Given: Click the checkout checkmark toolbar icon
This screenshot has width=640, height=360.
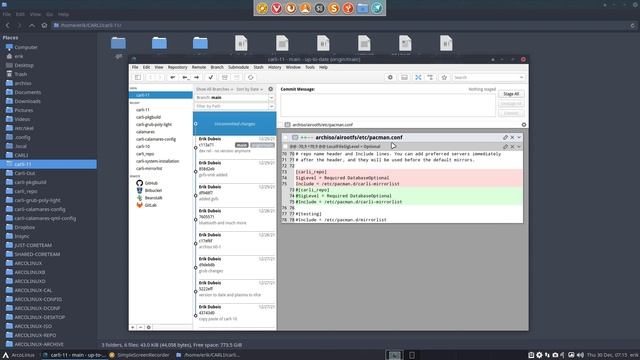Looking at the screenshot, I should tap(211, 77).
